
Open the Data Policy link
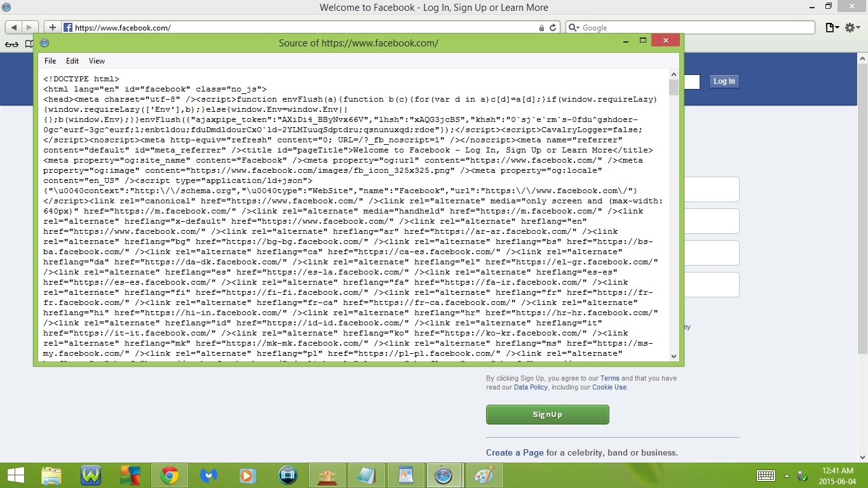531,387
